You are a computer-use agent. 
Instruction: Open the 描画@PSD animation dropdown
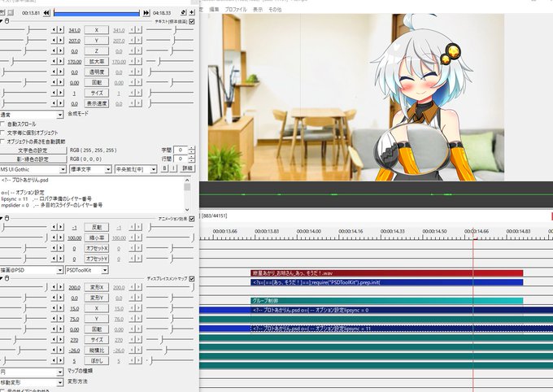click(x=32, y=270)
